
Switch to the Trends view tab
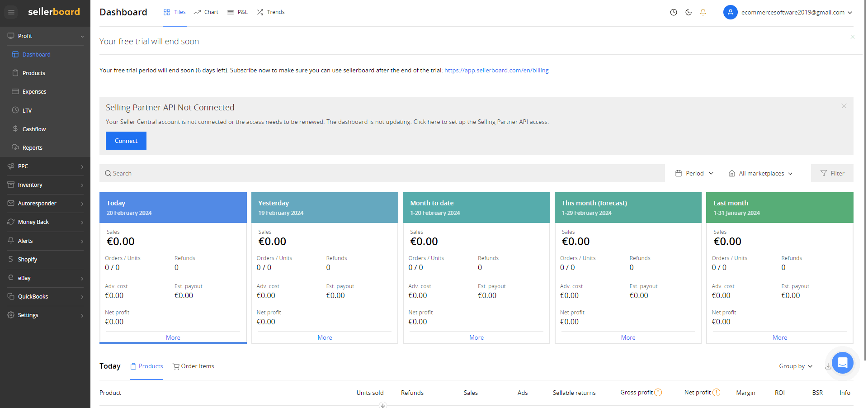click(271, 12)
